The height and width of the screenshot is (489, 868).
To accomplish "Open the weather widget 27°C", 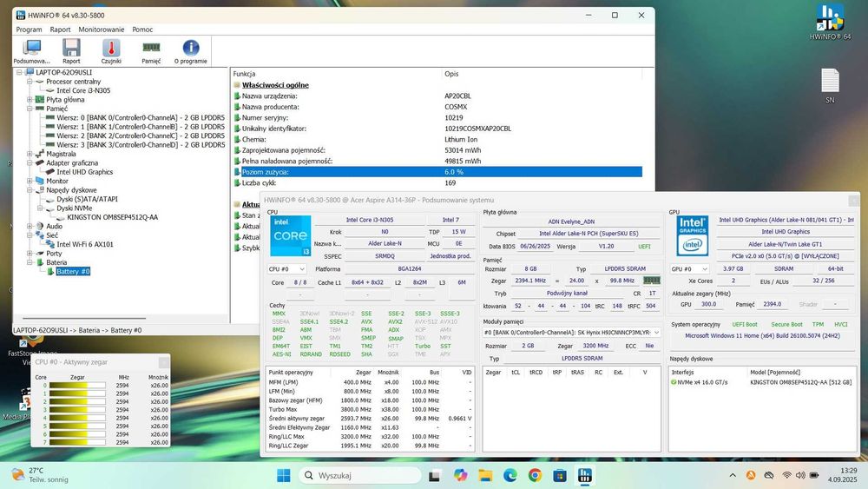I will point(40,474).
